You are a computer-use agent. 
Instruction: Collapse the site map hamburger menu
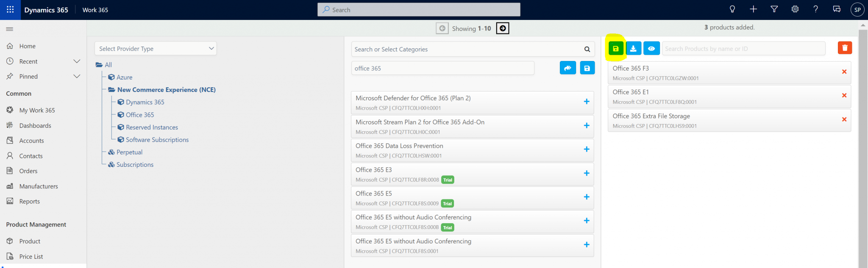point(10,29)
